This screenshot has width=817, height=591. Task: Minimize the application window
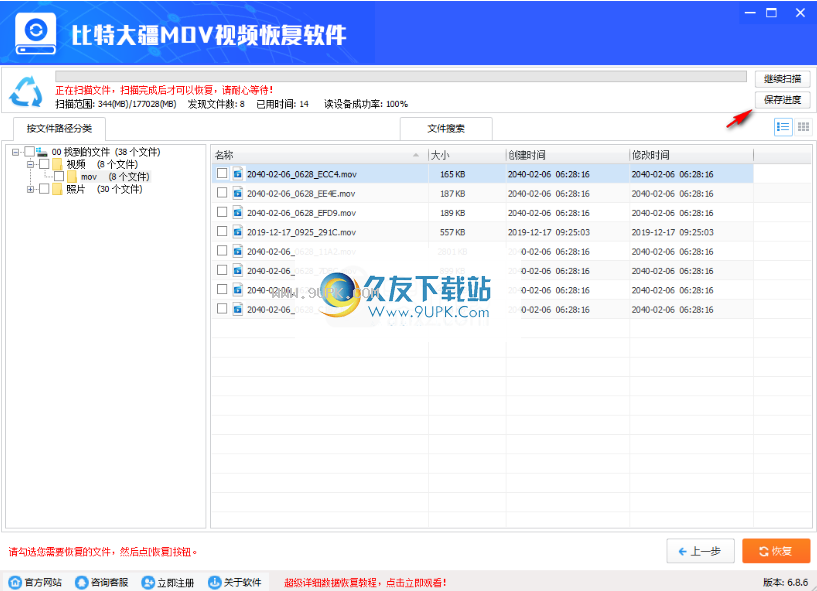point(750,13)
